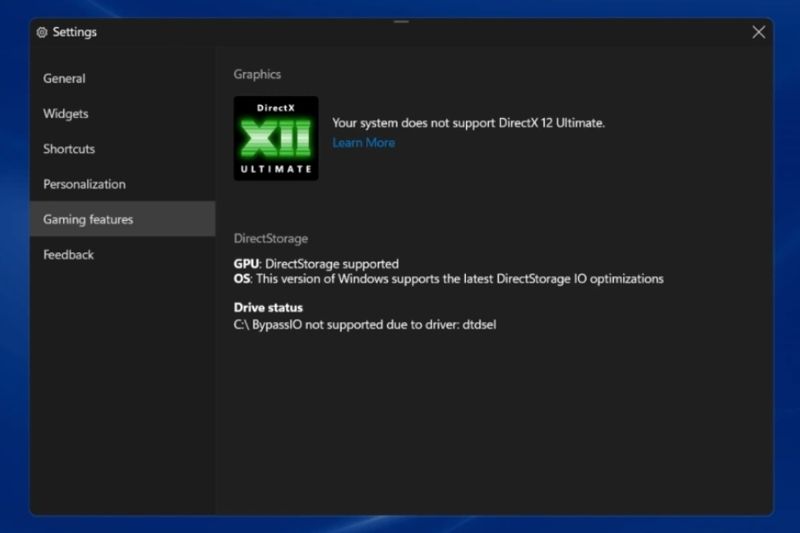Click the Settings gear icon in title bar
This screenshot has width=800, height=533.
42,32
